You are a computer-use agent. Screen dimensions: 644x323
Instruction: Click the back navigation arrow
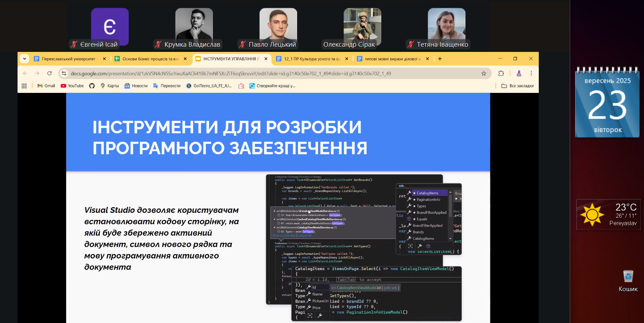click(x=25, y=73)
